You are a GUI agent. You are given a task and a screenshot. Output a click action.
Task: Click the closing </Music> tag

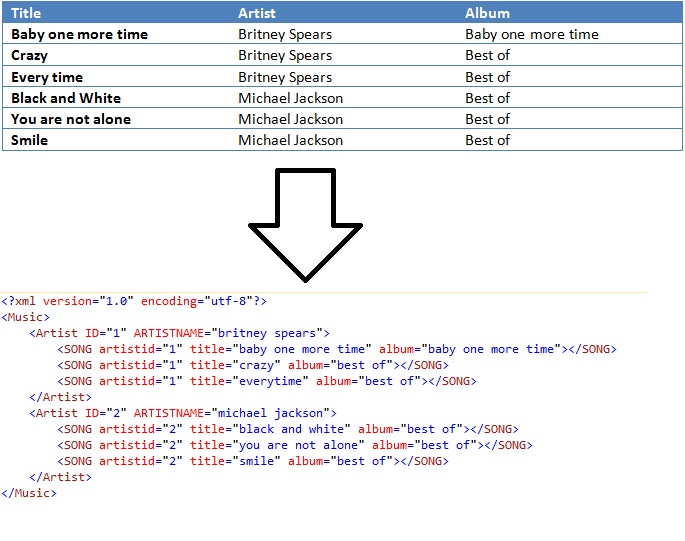pyautogui.click(x=29, y=493)
